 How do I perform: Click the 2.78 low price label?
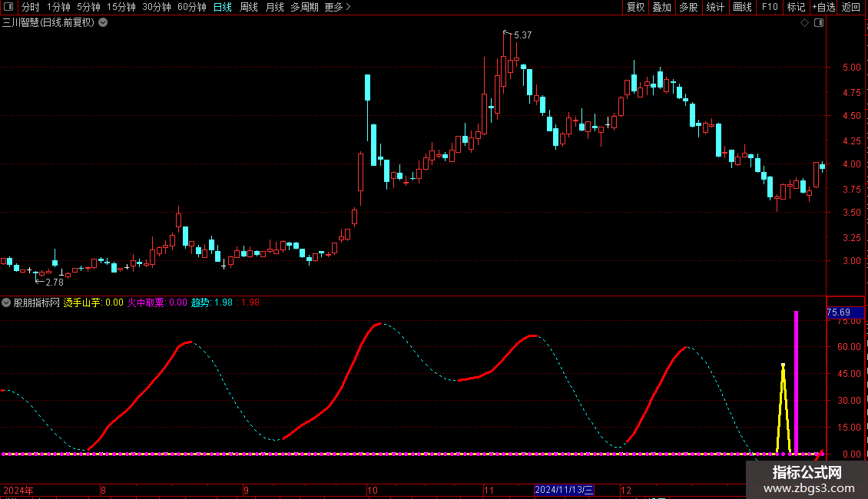click(55, 283)
